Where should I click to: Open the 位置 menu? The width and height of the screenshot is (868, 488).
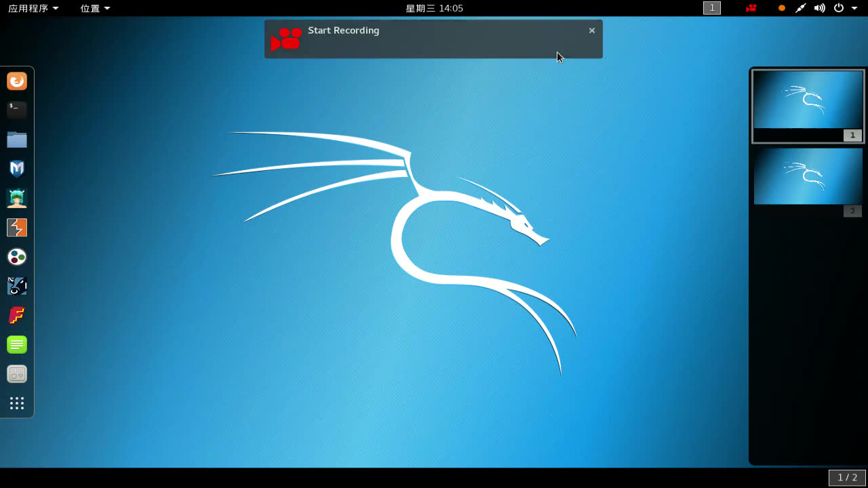(95, 8)
